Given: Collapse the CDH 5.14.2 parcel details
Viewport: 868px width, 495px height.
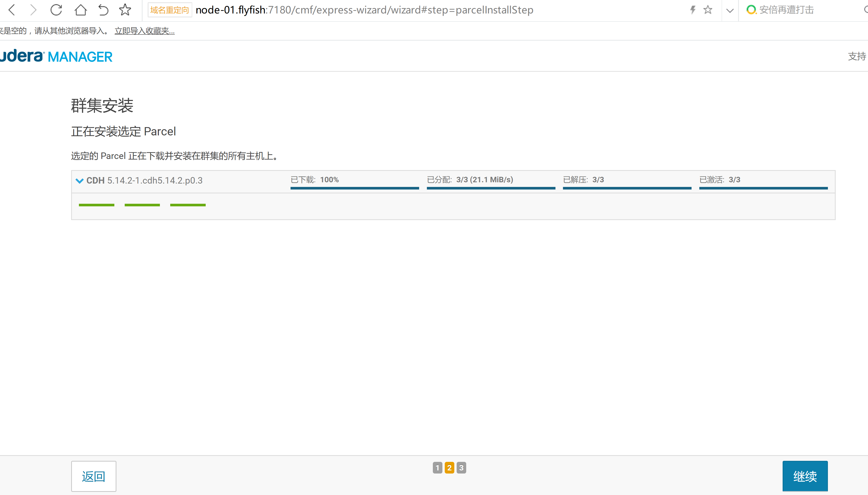Looking at the screenshot, I should 79,180.
